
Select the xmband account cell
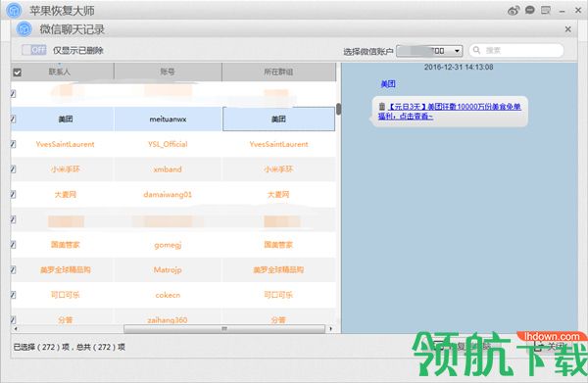click(x=168, y=169)
